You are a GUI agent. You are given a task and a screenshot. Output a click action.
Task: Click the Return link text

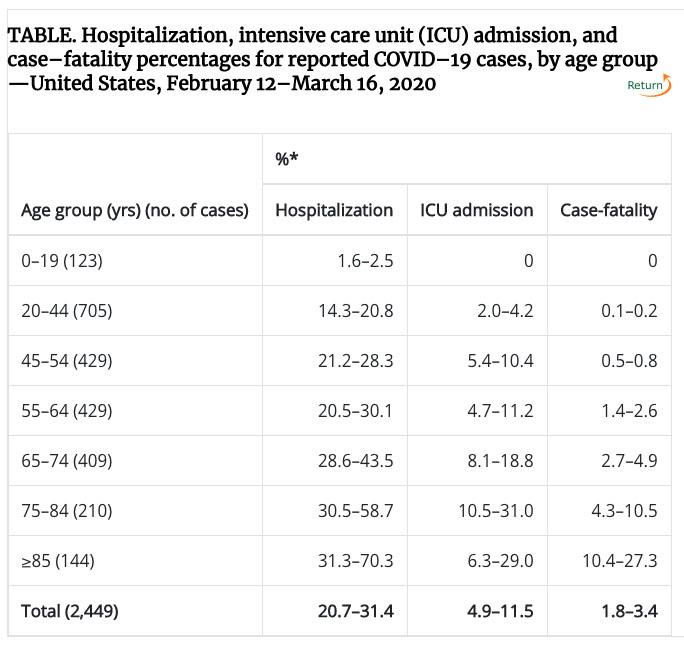click(x=642, y=86)
